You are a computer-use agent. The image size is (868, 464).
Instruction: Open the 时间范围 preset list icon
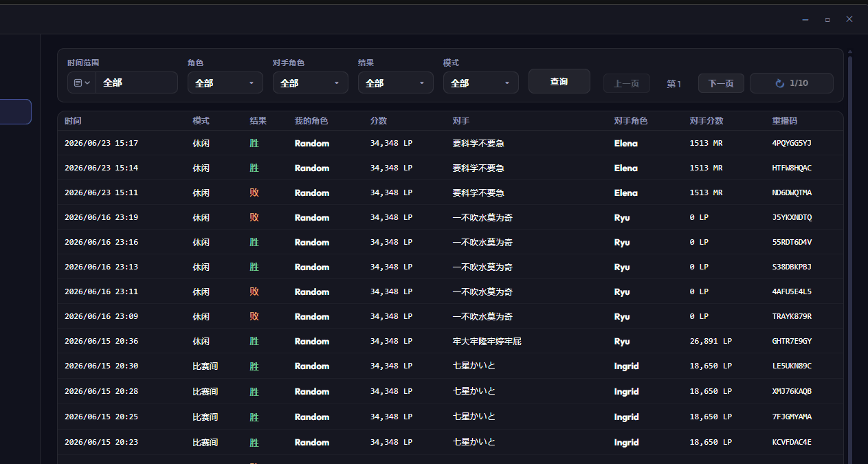[82, 82]
